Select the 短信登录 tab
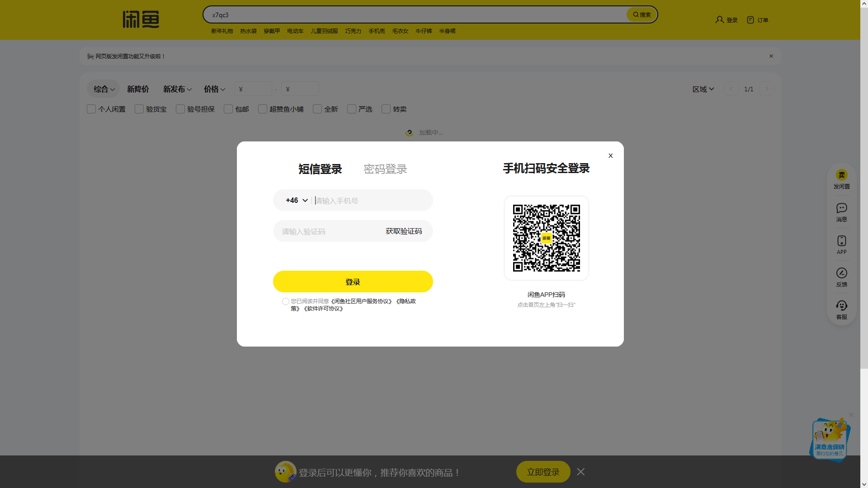This screenshot has width=868, height=488. 320,169
